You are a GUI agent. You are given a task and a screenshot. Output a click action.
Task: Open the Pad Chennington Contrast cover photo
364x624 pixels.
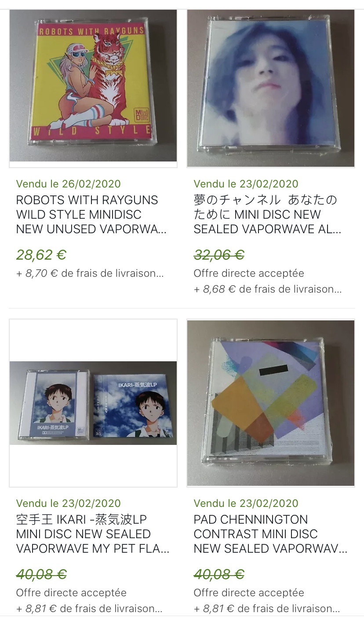click(x=271, y=403)
